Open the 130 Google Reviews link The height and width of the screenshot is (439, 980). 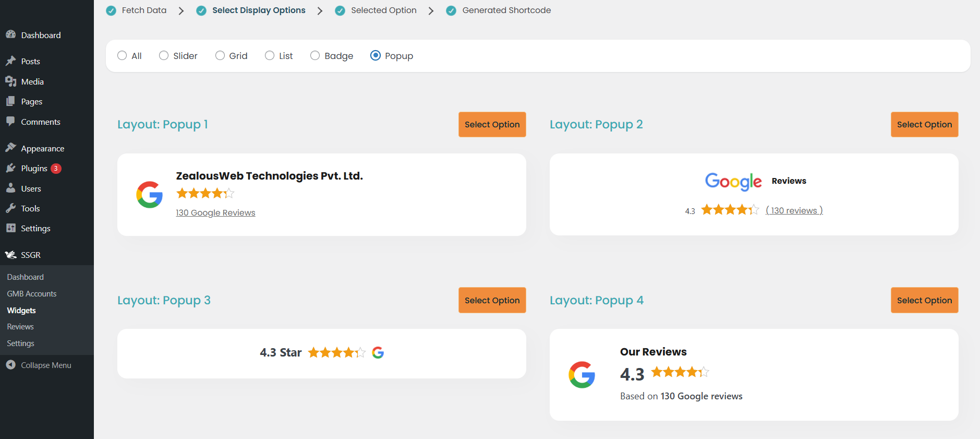215,212
